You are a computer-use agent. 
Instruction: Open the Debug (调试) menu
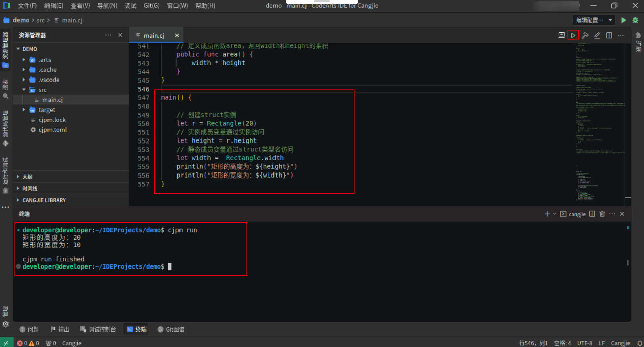pyautogui.click(x=131, y=6)
